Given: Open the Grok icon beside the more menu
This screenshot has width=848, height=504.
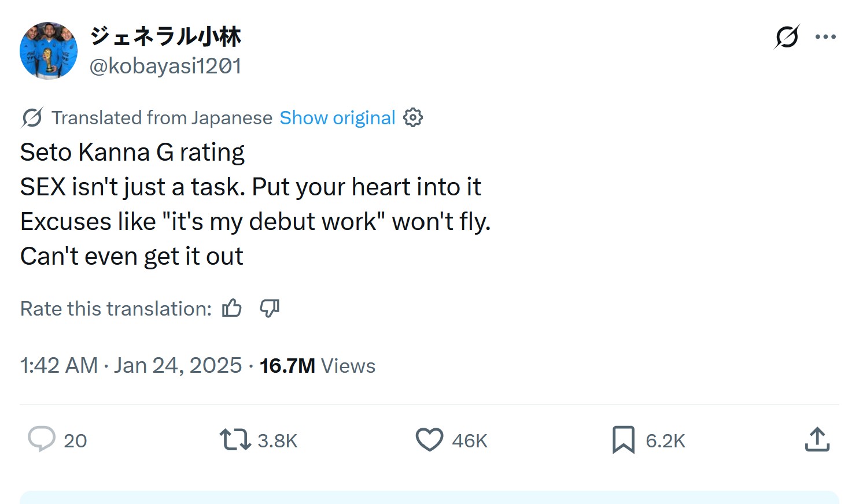Looking at the screenshot, I should tap(787, 37).
